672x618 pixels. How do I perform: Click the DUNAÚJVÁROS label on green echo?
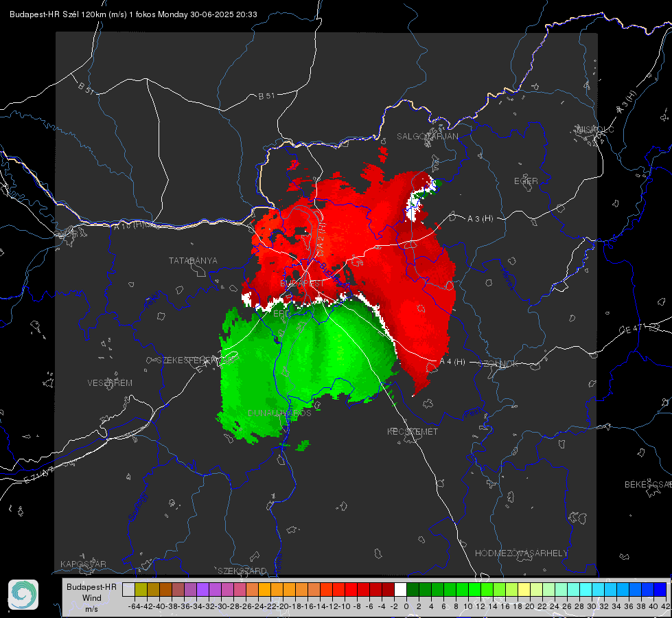pyautogui.click(x=279, y=413)
